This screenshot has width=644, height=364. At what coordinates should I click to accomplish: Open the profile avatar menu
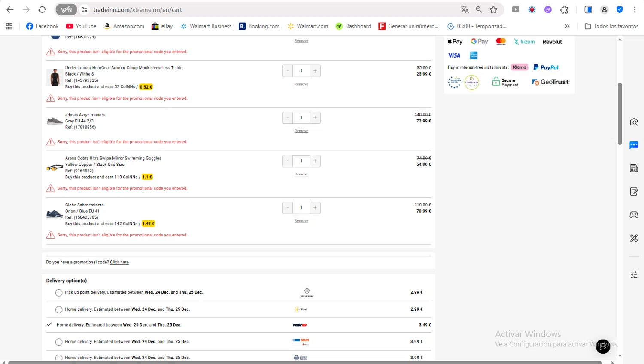(x=604, y=9)
